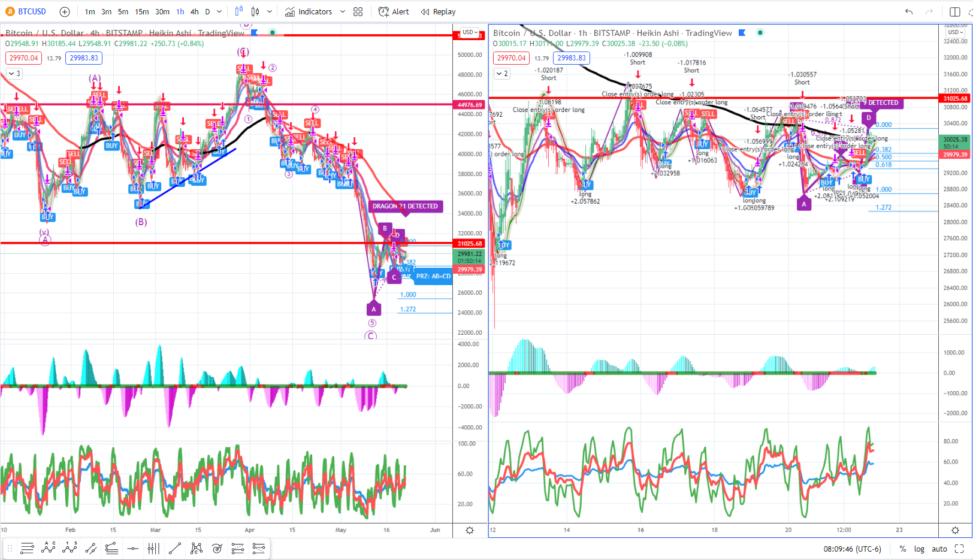Select the Pitchfork drawing tool
This screenshot has width=973, height=560.
click(111, 548)
